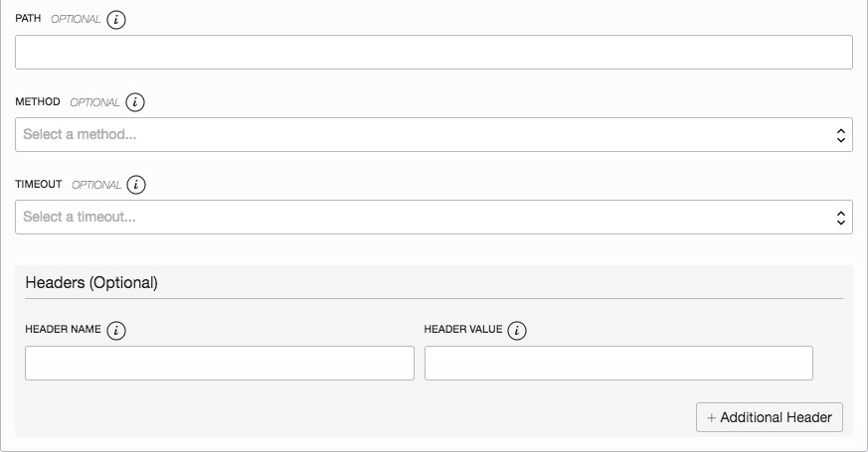This screenshot has width=868, height=452.
Task: Click the plus icon on Additional Header
Action: [711, 418]
